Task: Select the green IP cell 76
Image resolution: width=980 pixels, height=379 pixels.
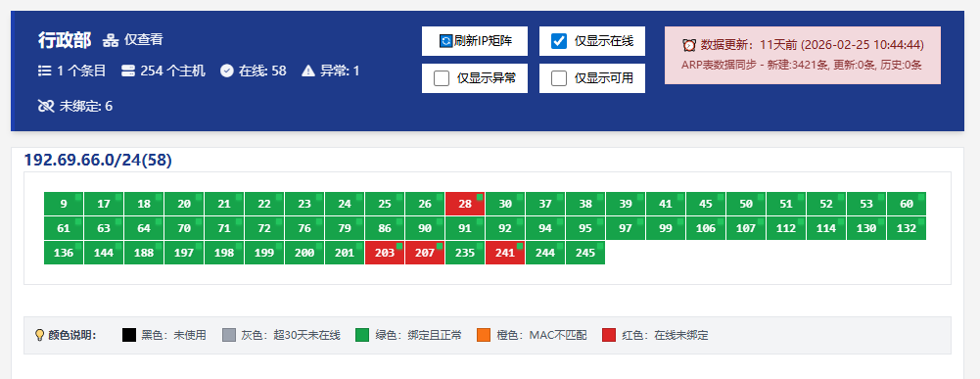Action: click(304, 228)
